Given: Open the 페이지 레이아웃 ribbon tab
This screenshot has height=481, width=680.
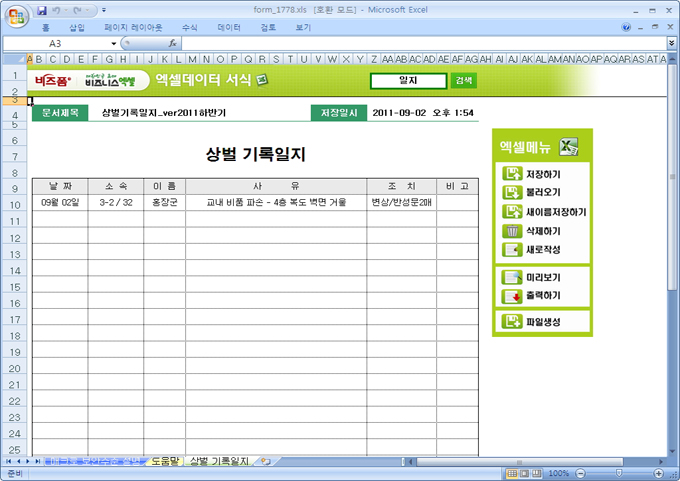Looking at the screenshot, I should click(133, 28).
